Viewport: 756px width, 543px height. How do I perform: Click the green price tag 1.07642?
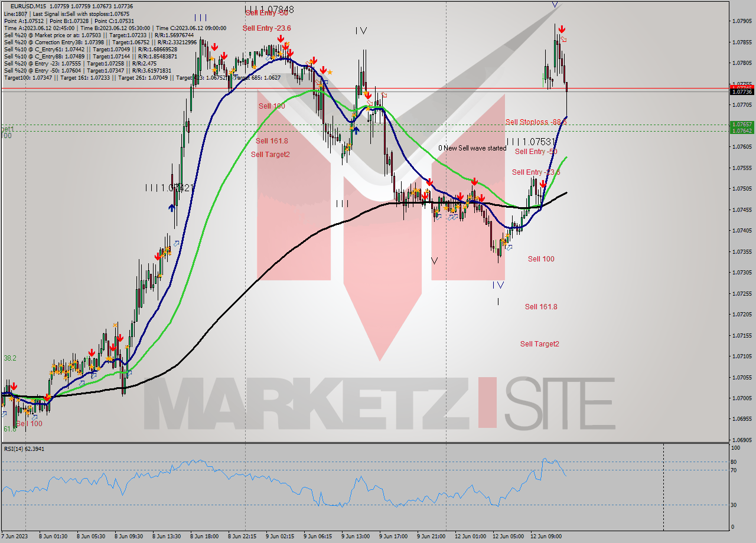point(742,130)
